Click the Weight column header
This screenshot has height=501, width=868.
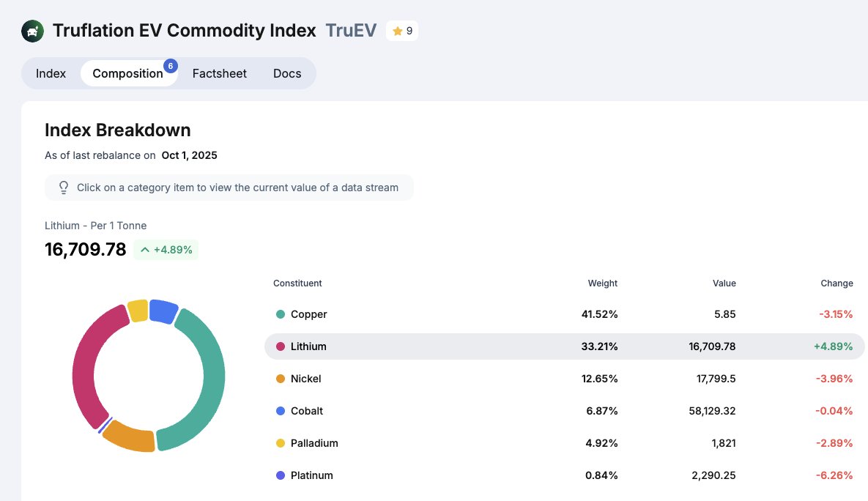coord(602,283)
